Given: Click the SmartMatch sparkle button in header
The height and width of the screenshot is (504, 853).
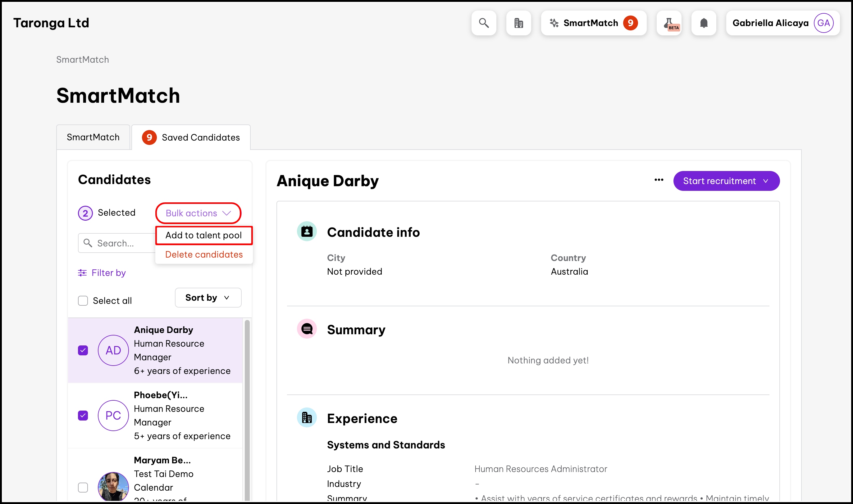Looking at the screenshot, I should (x=594, y=23).
